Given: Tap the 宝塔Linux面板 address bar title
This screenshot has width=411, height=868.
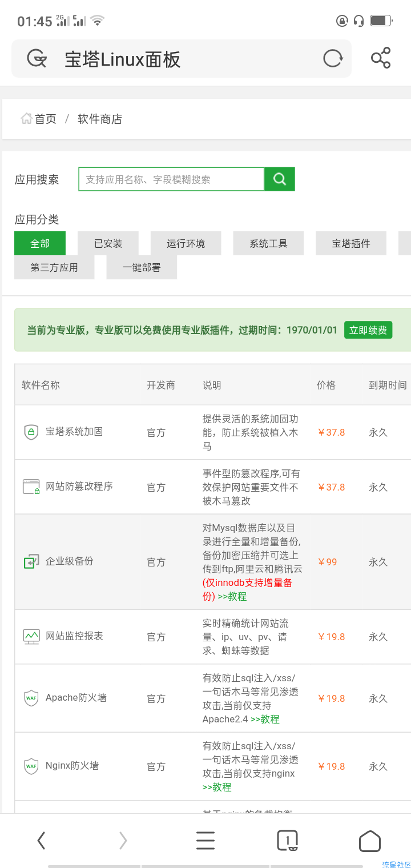Looking at the screenshot, I should 123,59.
